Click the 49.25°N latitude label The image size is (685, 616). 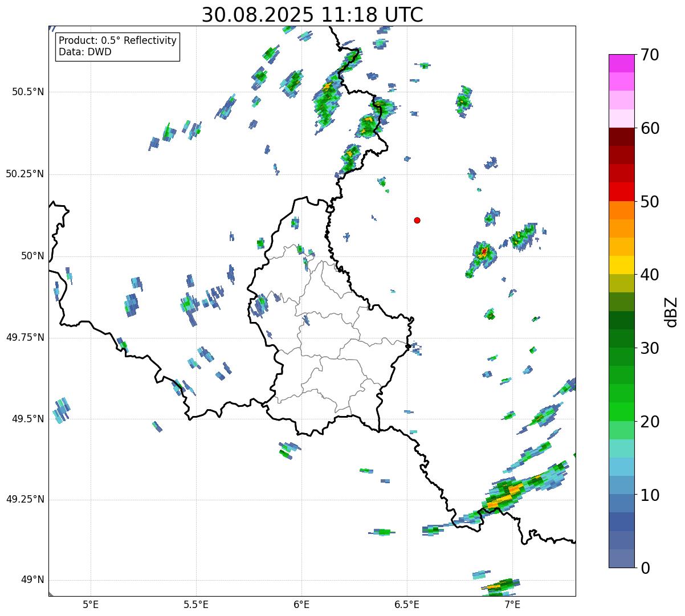tap(25, 500)
